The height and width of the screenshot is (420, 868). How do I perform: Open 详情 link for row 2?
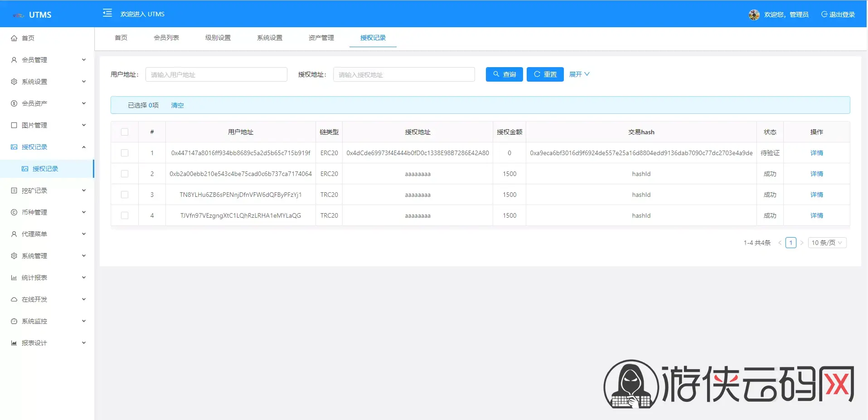coord(817,174)
